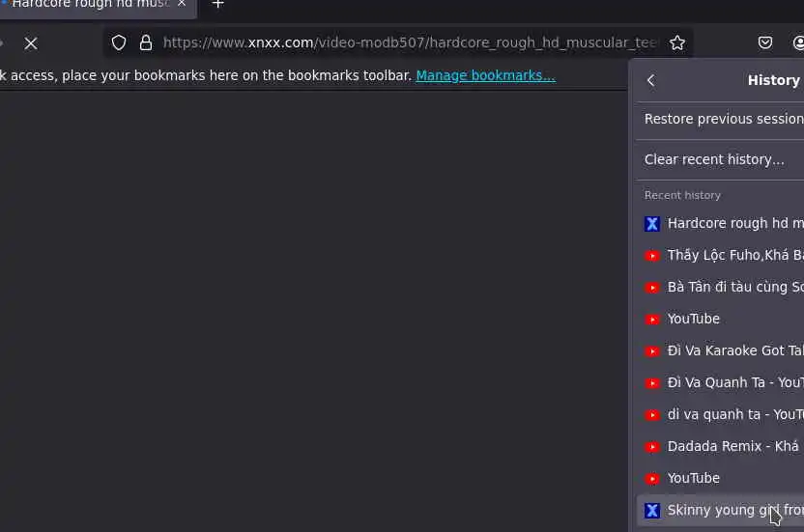Click the Manage bookmarks link
Image resolution: width=804 pixels, height=532 pixels.
tap(485, 75)
